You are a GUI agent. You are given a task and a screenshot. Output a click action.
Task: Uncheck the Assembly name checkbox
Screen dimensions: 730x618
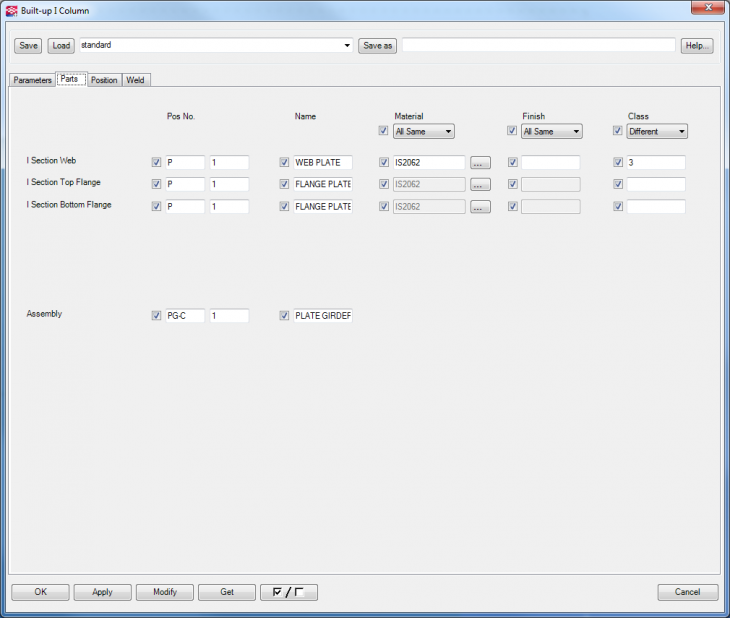pos(284,316)
